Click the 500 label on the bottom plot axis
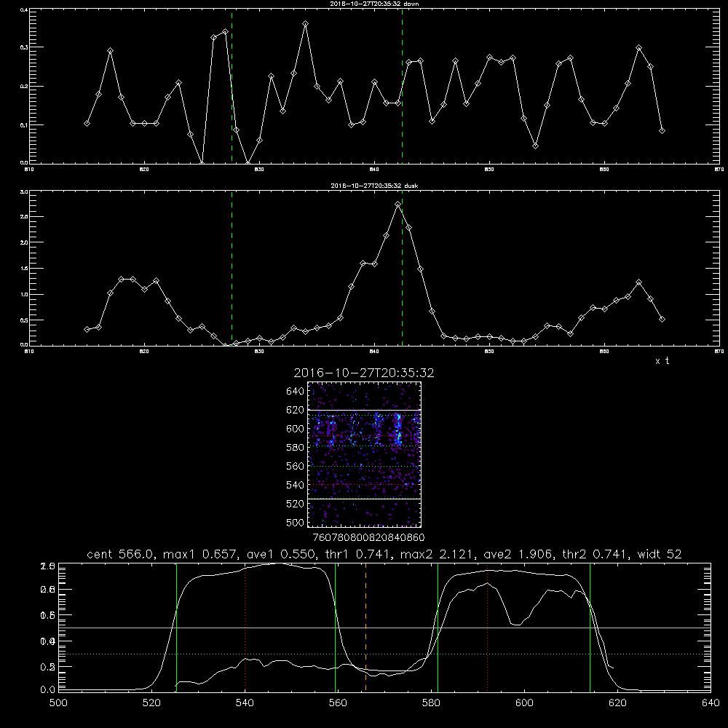The height and width of the screenshot is (728, 728). (58, 703)
